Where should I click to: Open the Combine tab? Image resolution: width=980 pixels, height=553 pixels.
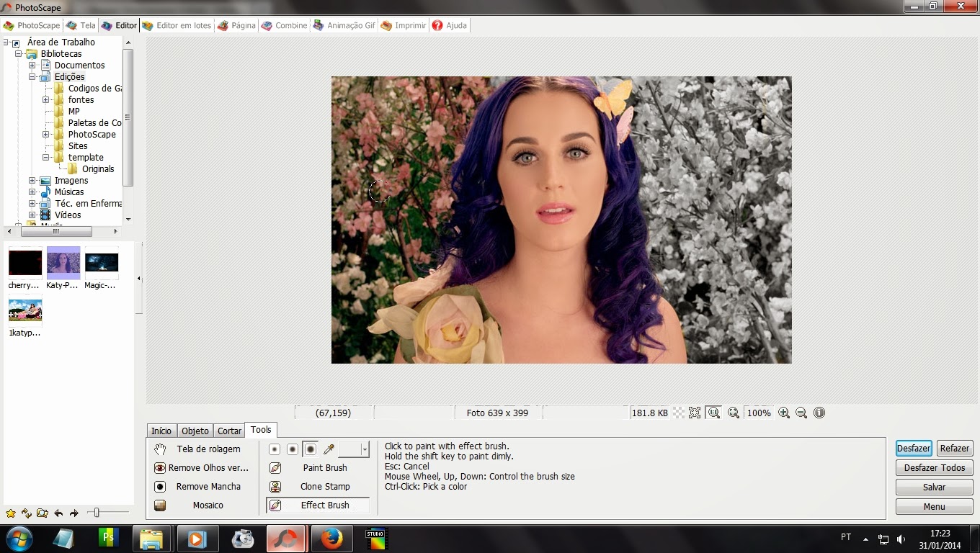point(284,25)
